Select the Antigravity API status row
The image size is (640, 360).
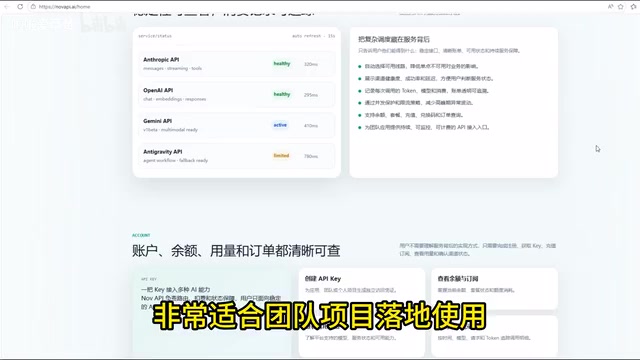[x=236, y=156]
